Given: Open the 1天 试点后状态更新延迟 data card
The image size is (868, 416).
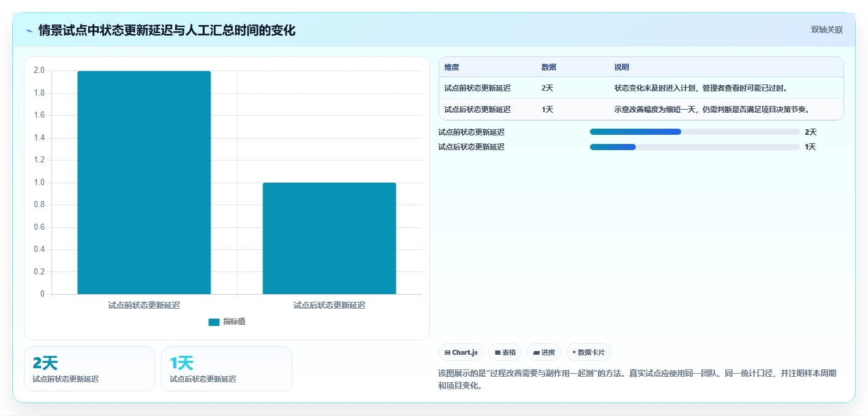Looking at the screenshot, I should tap(227, 369).
